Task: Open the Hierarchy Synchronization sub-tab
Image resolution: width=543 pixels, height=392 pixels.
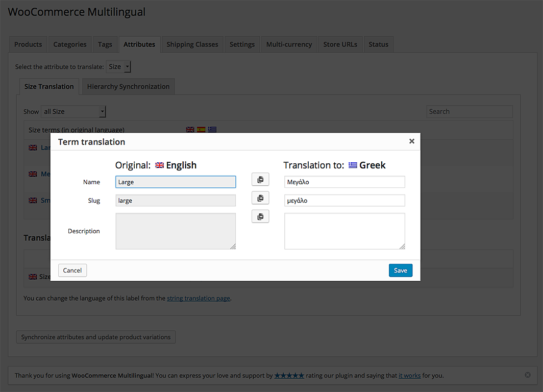Action: click(x=128, y=87)
